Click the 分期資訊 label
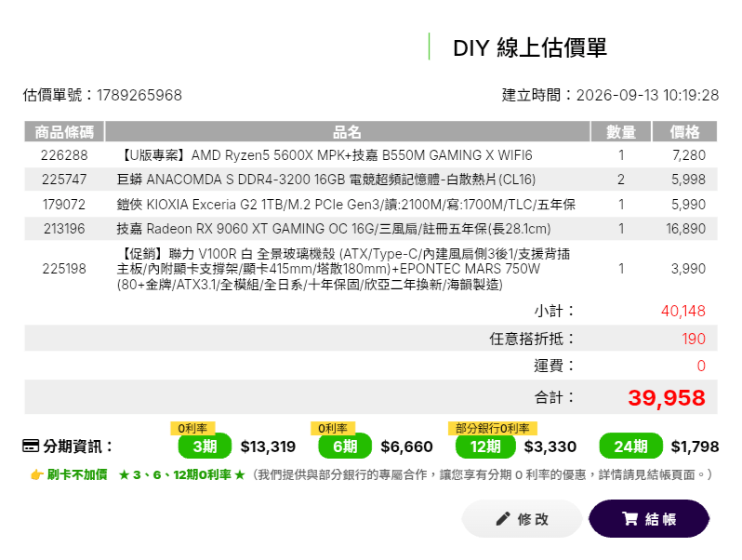The width and height of the screenshot is (742, 560). [77, 446]
